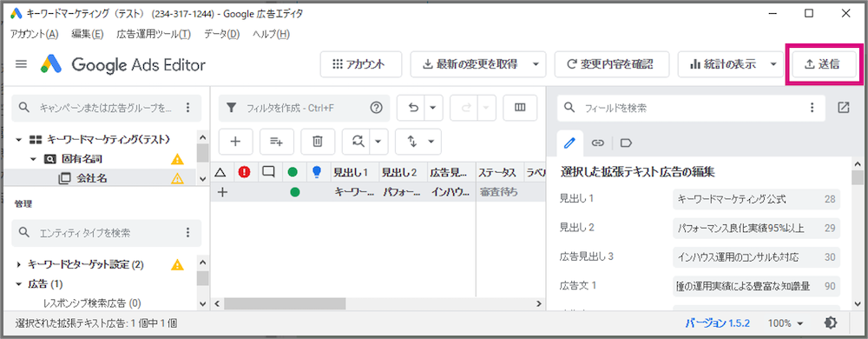This screenshot has width=868, height=339.
Task: Click the warning icon beside 会社名
Action: point(177,178)
